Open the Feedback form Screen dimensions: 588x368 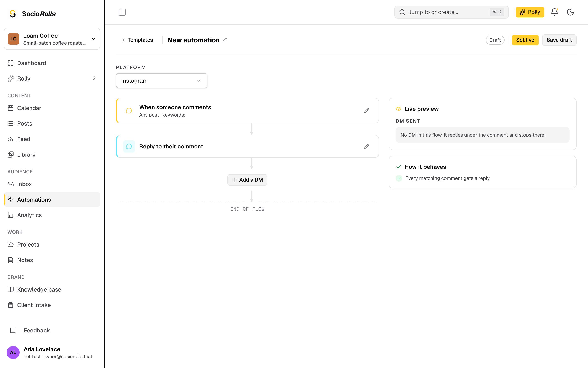click(52, 331)
